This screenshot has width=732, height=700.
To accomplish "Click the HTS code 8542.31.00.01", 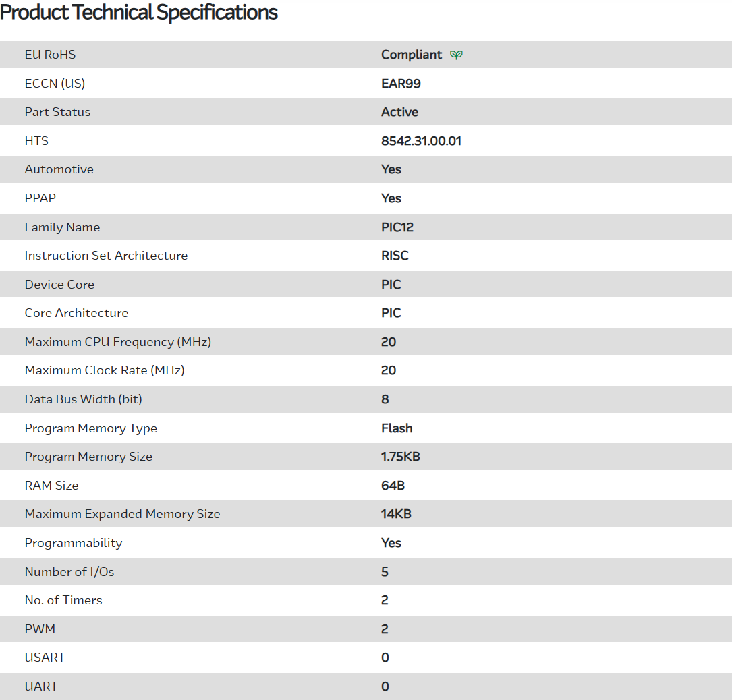I will (421, 141).
